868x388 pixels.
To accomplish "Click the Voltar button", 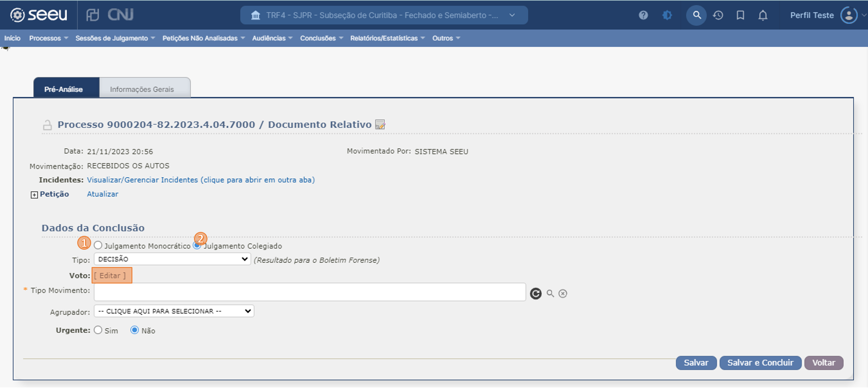I will coord(824,363).
